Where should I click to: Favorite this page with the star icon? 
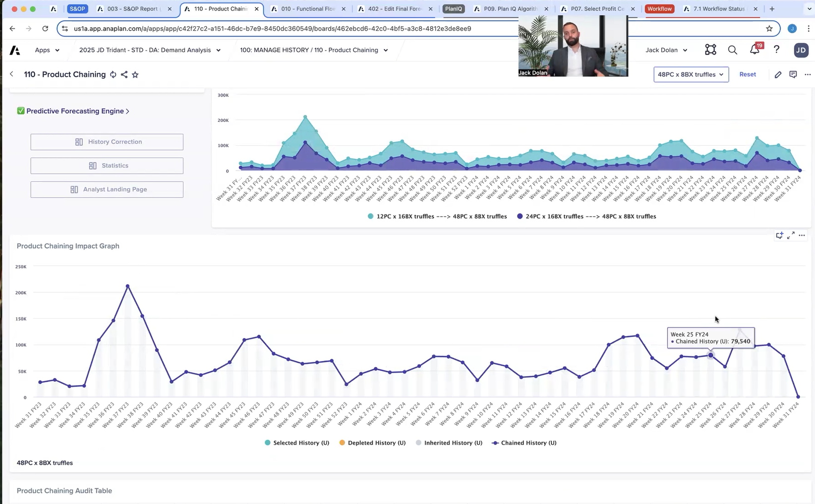coord(135,74)
